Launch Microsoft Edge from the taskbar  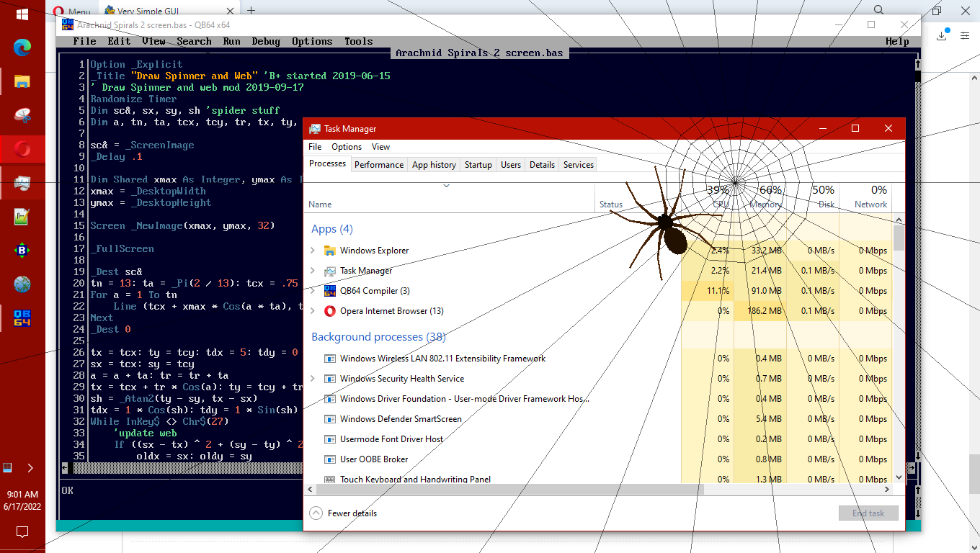[22, 48]
